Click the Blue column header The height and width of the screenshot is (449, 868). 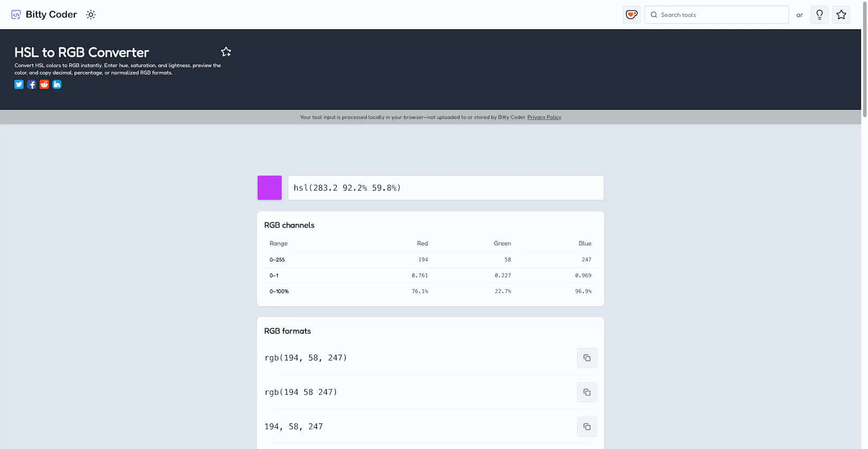[x=585, y=243]
